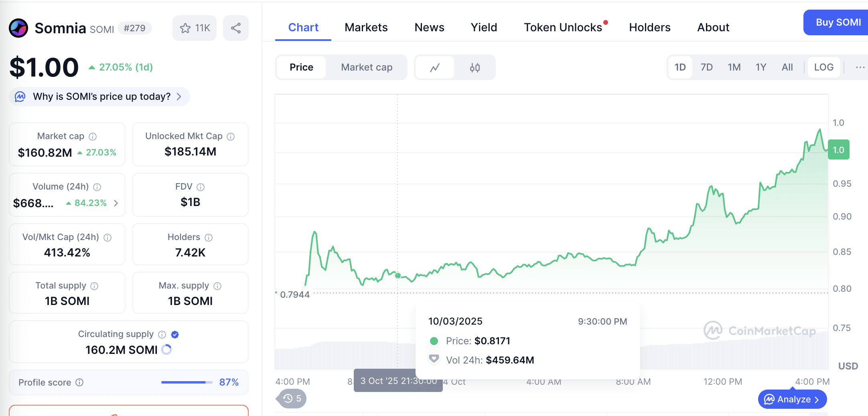Expand "Why is SOMI's price up today?"

pyautogui.click(x=99, y=97)
